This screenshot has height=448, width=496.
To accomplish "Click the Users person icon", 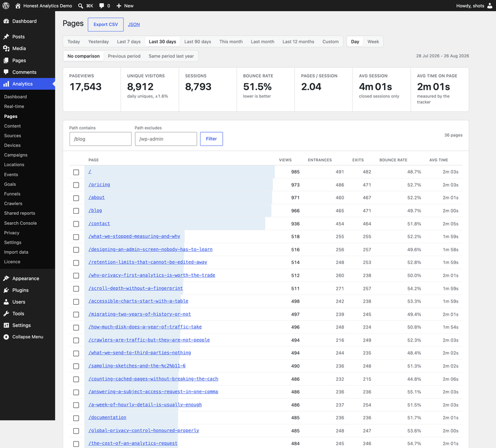I will [6, 302].
